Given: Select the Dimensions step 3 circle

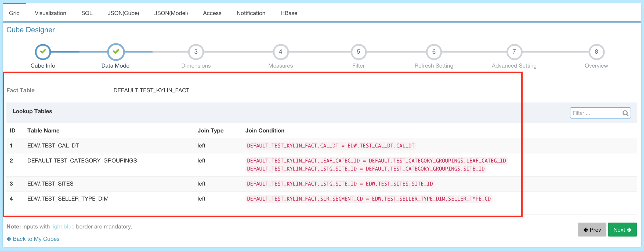Looking at the screenshot, I should click(196, 52).
